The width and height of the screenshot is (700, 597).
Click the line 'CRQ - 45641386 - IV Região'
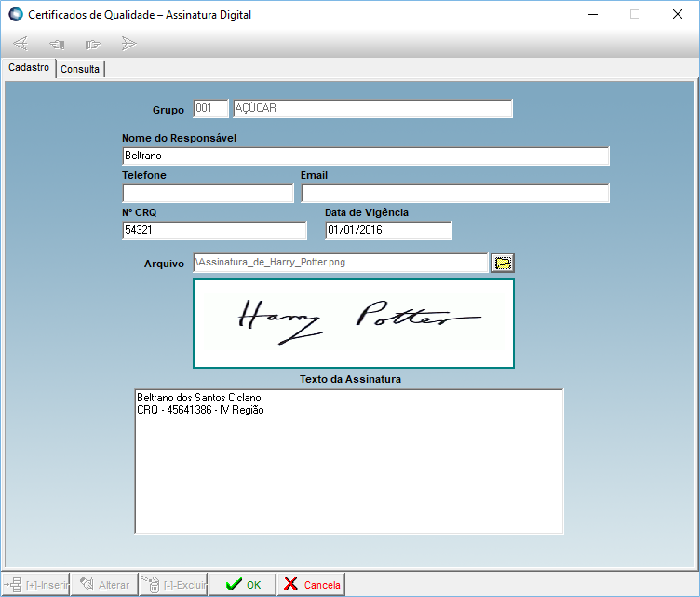200,410
